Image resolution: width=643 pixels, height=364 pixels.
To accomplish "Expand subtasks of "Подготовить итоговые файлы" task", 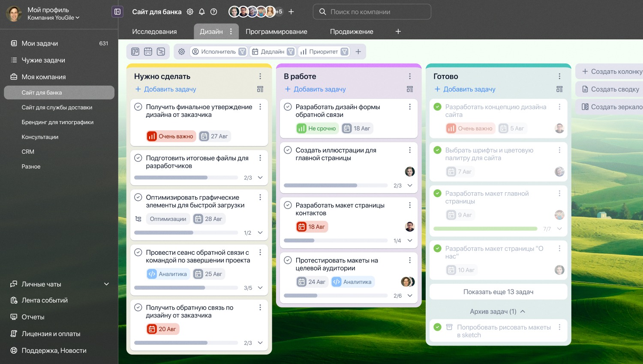I will 260,177.
